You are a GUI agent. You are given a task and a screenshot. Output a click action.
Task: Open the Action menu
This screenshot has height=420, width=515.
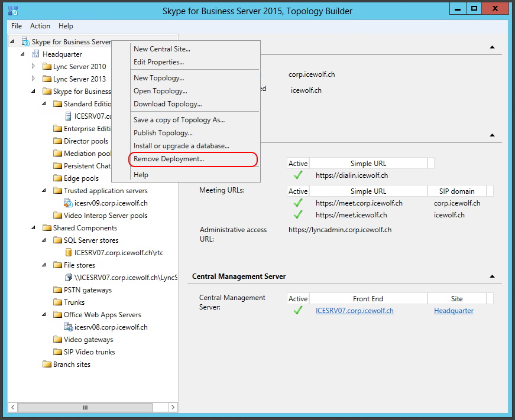click(40, 26)
